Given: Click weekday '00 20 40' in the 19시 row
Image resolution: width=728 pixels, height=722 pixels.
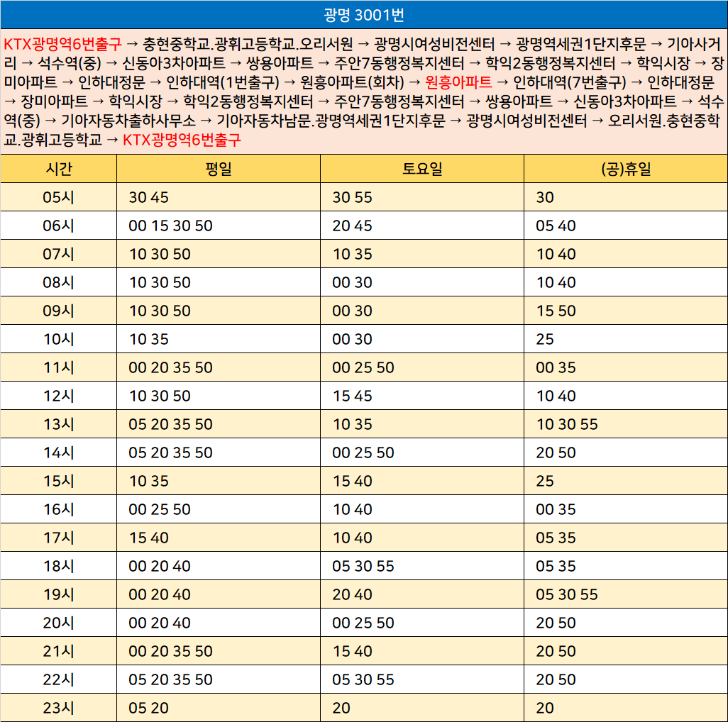Looking at the screenshot, I should pos(159,594).
